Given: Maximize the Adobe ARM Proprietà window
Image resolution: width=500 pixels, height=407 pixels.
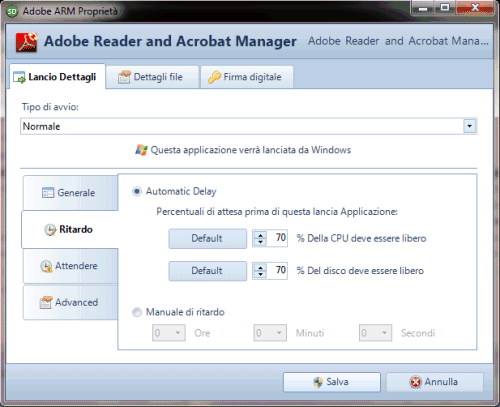Looking at the screenshot, I should coord(445,8).
